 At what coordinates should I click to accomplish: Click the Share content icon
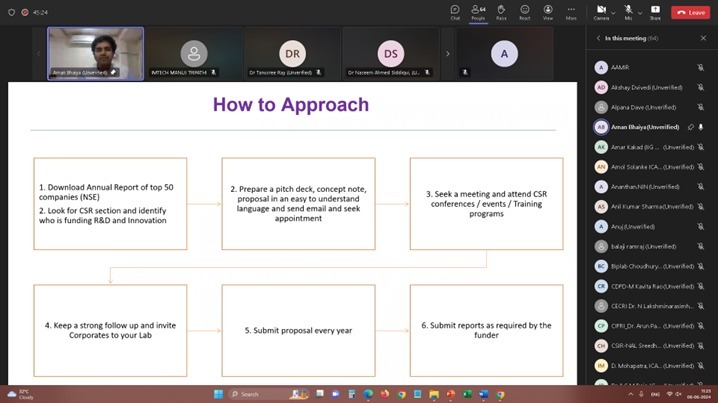pyautogui.click(x=655, y=11)
